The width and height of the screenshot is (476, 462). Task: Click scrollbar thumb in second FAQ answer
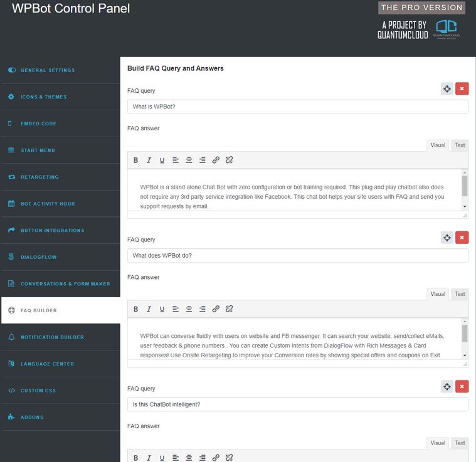(x=465, y=333)
